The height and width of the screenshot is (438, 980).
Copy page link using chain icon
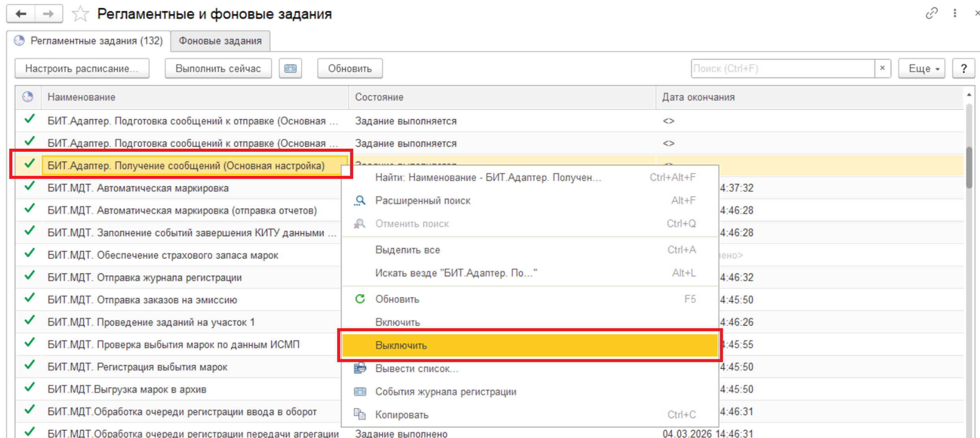pos(931,13)
